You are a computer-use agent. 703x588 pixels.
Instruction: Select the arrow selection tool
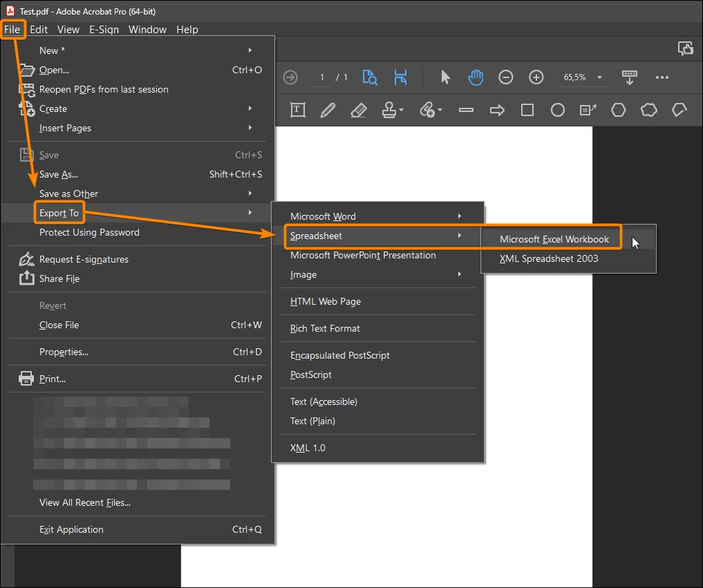[445, 77]
